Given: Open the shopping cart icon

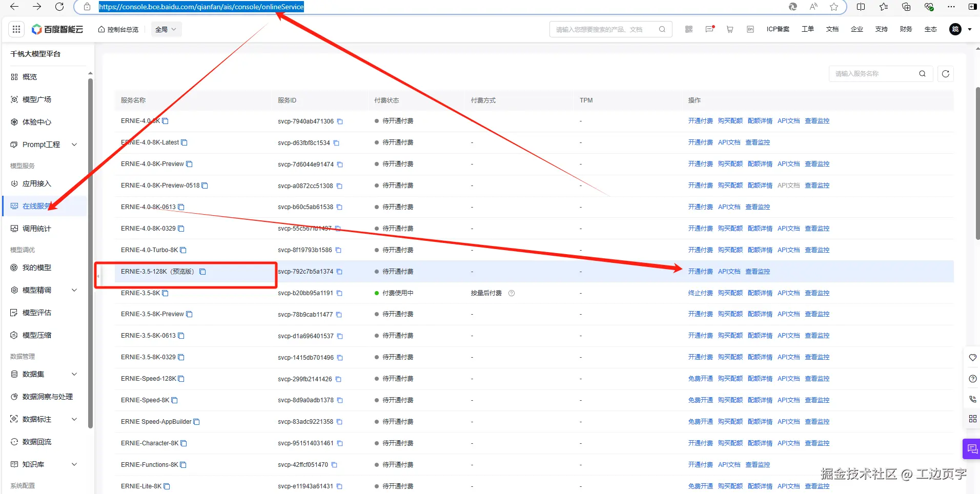Looking at the screenshot, I should [730, 30].
